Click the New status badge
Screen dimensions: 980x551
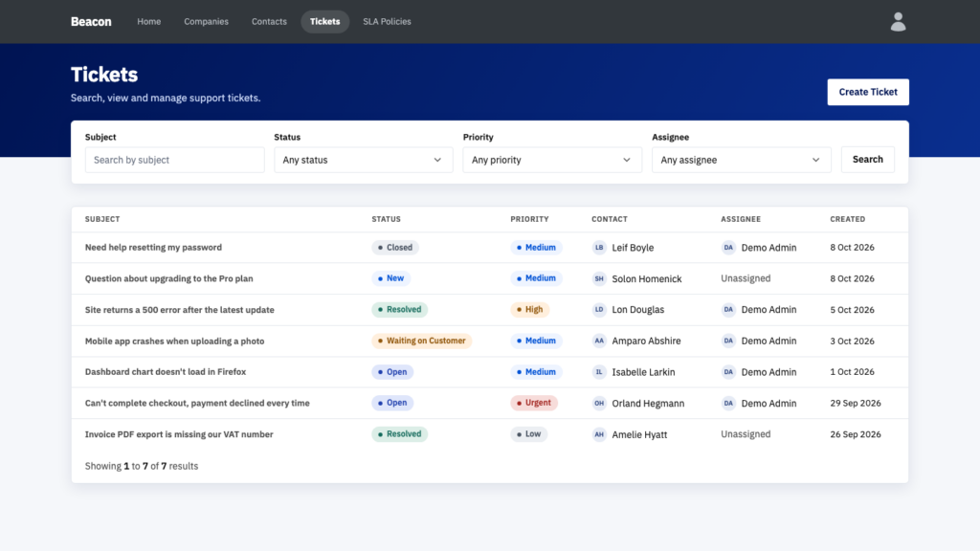[x=390, y=278]
